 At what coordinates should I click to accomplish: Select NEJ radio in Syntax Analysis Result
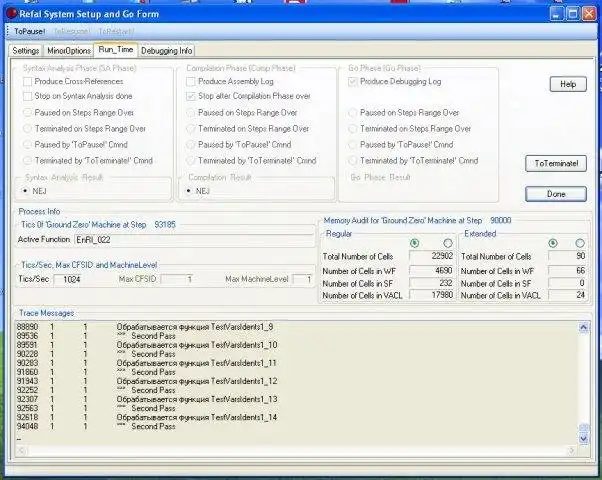[x=25, y=191]
